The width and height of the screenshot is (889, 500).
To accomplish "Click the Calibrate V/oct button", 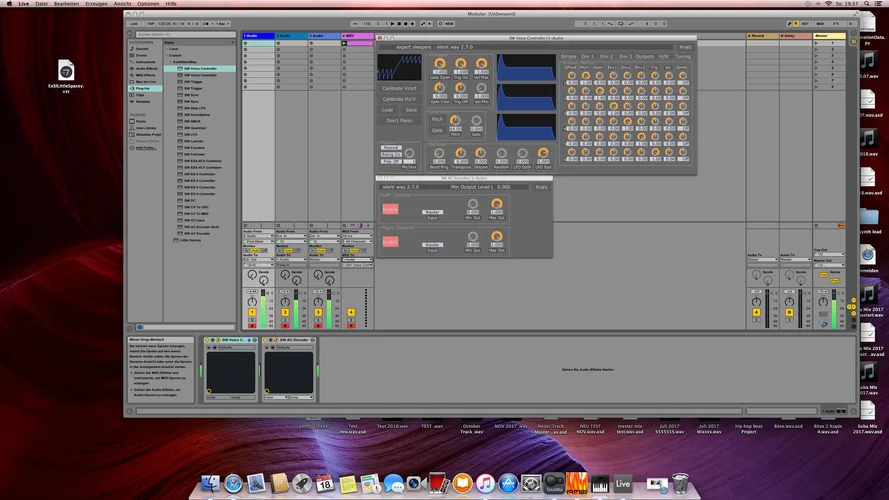I will coord(400,88).
